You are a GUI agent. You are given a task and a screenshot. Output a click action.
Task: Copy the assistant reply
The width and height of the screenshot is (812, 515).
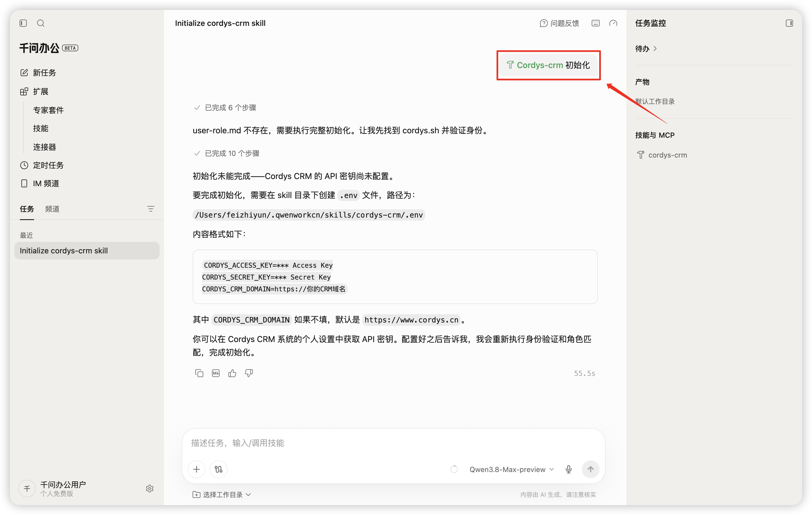[x=199, y=373]
